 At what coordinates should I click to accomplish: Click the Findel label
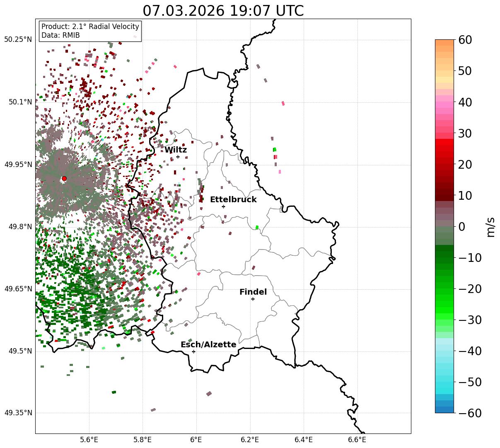pos(253,292)
